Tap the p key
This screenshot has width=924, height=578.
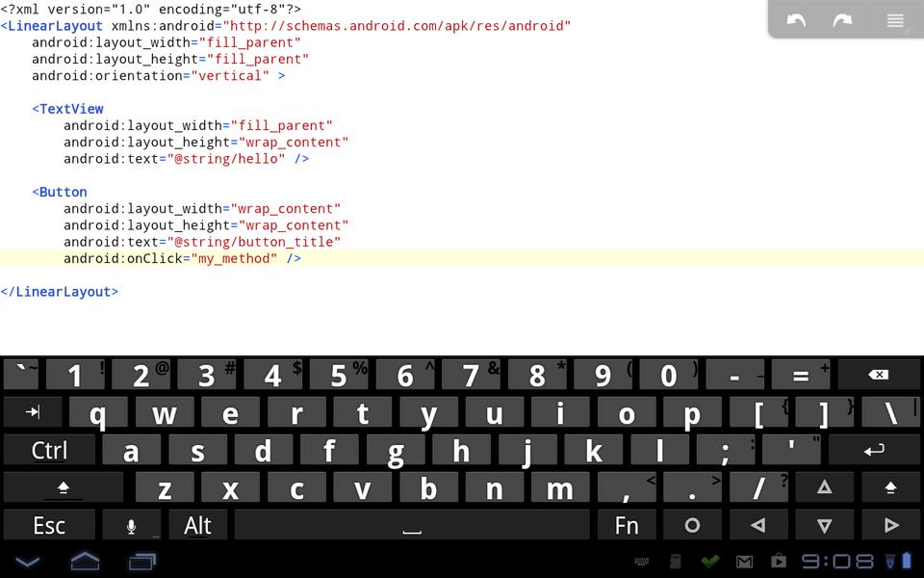tap(692, 411)
